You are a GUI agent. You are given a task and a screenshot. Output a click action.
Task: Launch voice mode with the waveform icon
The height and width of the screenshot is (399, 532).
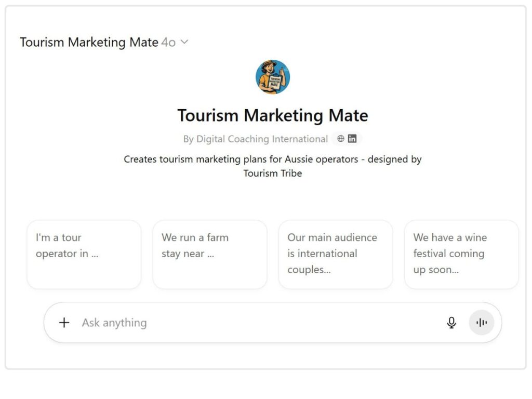coord(482,323)
